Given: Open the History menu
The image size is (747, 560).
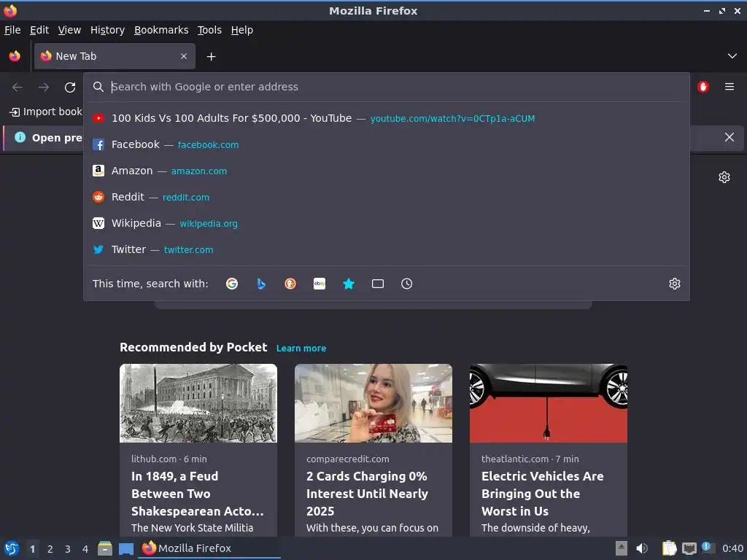Looking at the screenshot, I should click(x=108, y=30).
